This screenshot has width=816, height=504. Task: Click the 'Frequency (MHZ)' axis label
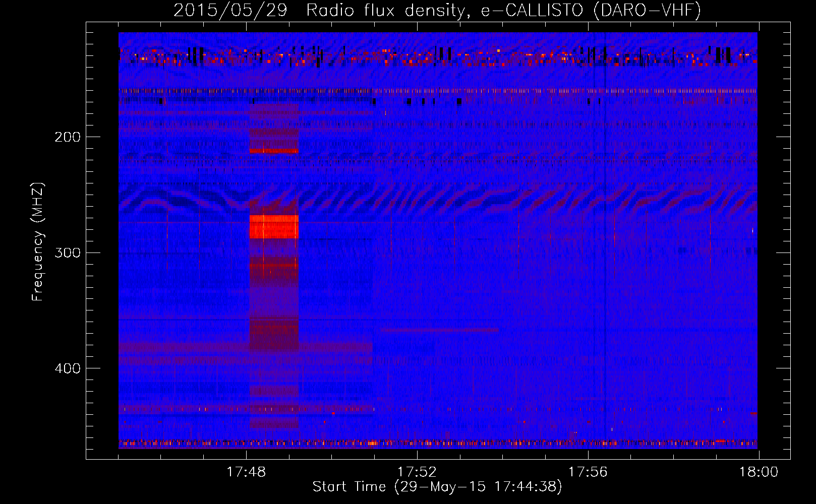click(x=38, y=242)
